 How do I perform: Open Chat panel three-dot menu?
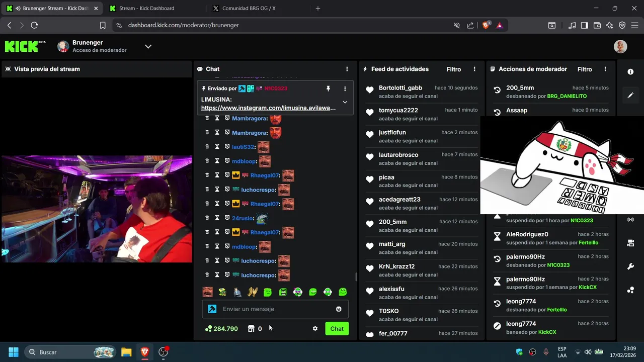point(347,69)
